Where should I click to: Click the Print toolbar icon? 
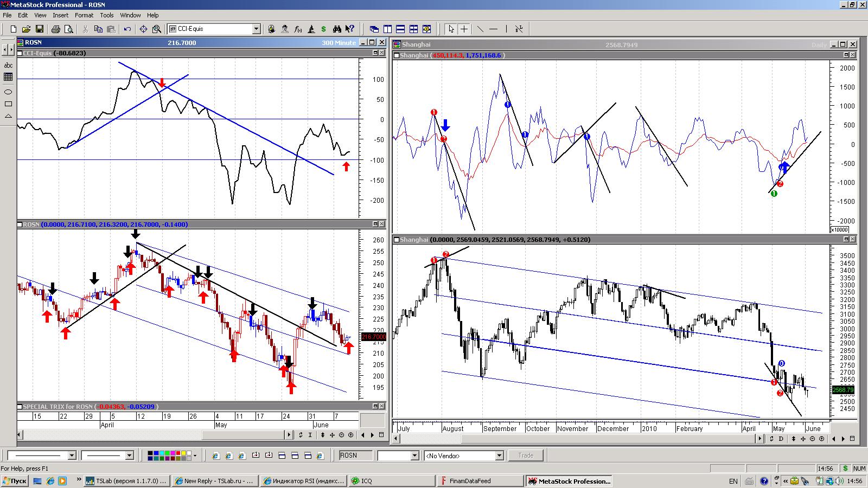pyautogui.click(x=56, y=29)
